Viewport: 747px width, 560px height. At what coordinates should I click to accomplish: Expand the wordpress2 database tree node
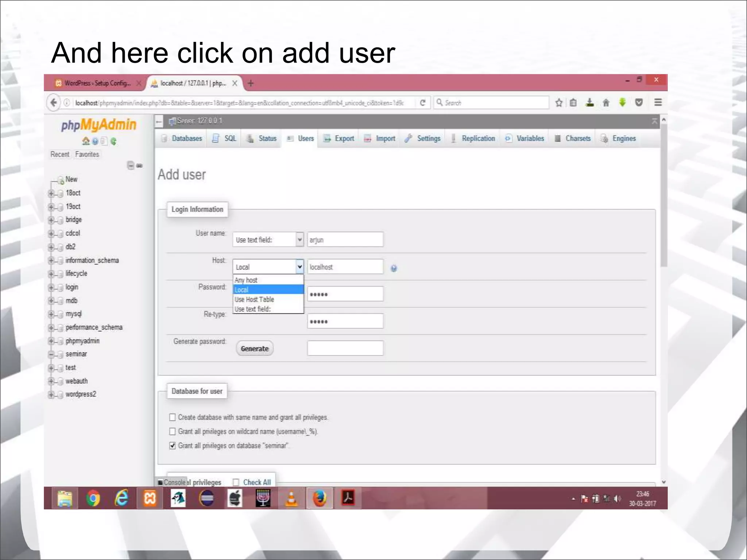51,394
